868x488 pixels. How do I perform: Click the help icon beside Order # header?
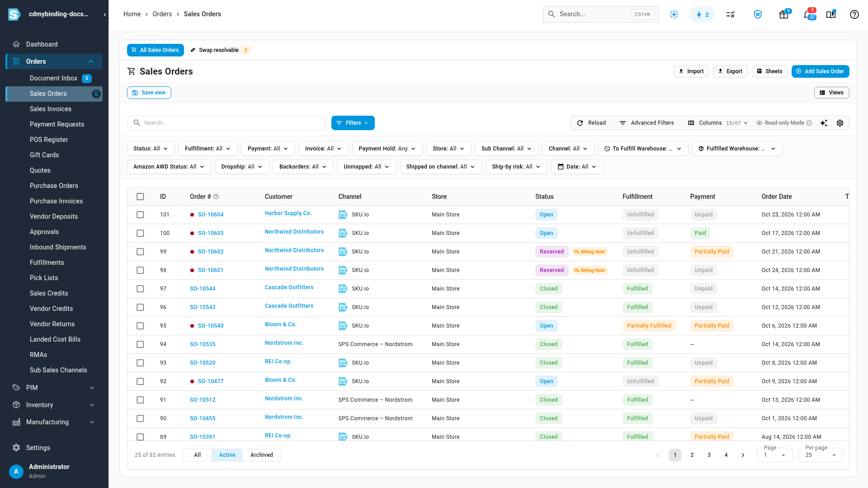[x=216, y=197]
